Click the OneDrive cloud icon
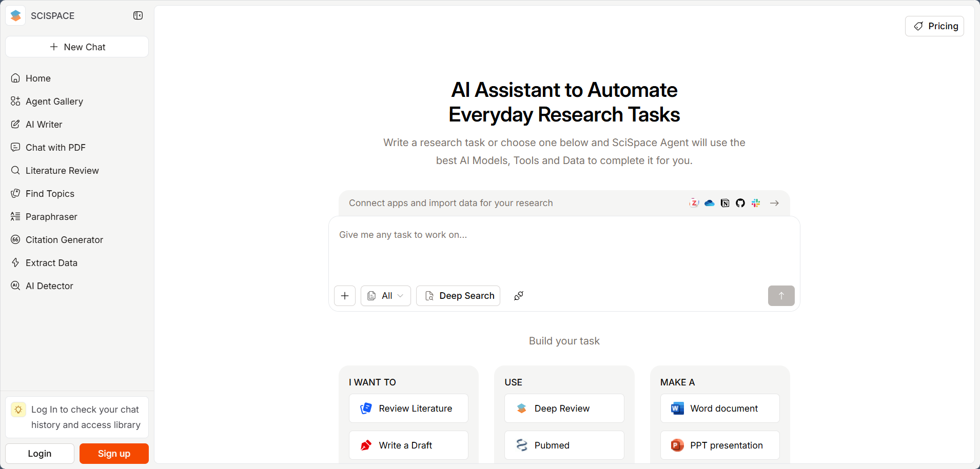The image size is (980, 469). click(710, 203)
